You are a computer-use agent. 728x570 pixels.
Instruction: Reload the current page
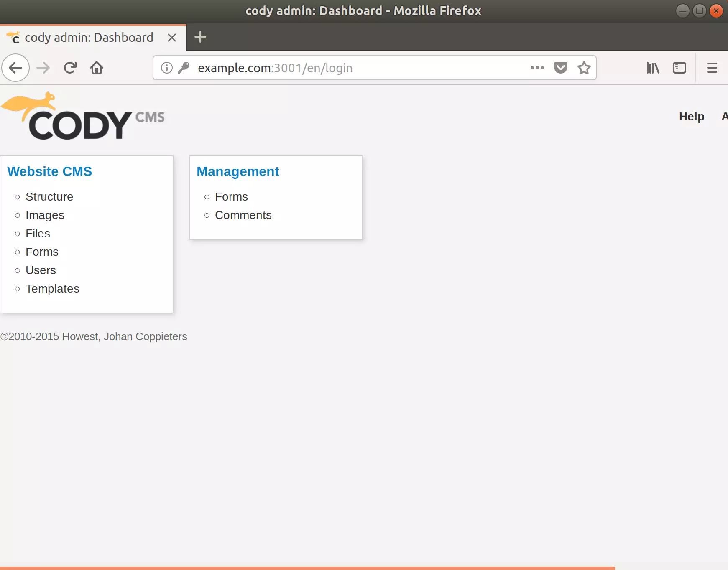point(70,68)
